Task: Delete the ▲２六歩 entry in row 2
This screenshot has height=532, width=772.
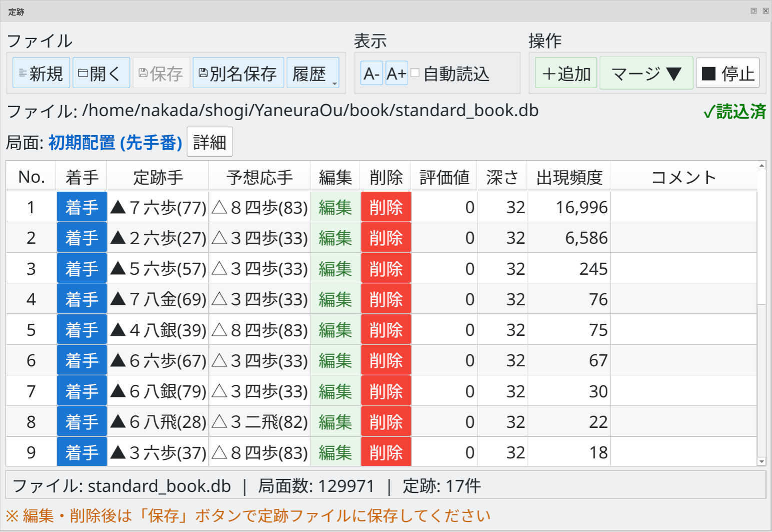Action: tap(385, 238)
